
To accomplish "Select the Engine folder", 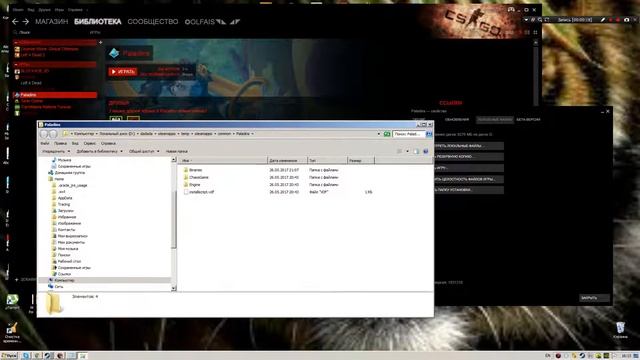I will tap(194, 184).
